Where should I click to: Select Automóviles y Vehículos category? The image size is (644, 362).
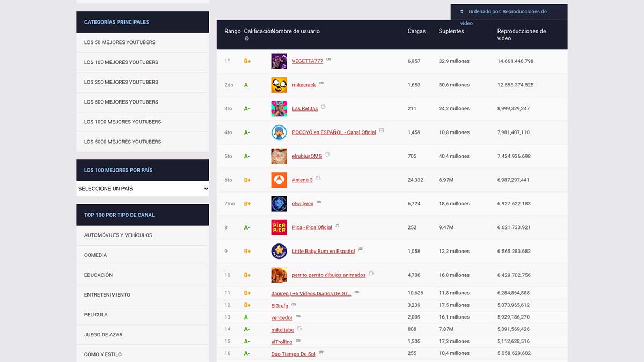118,235
